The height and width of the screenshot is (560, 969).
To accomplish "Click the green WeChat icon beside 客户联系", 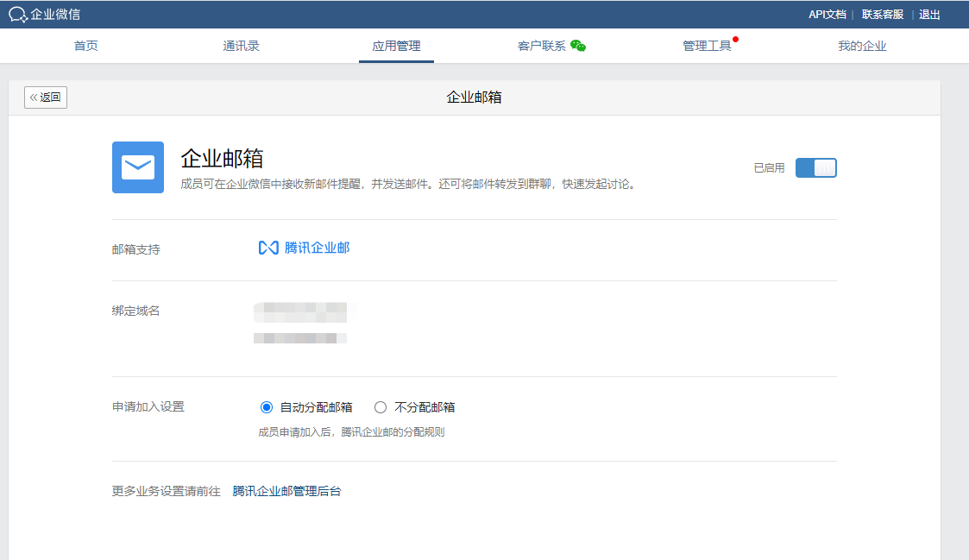I will [x=578, y=46].
